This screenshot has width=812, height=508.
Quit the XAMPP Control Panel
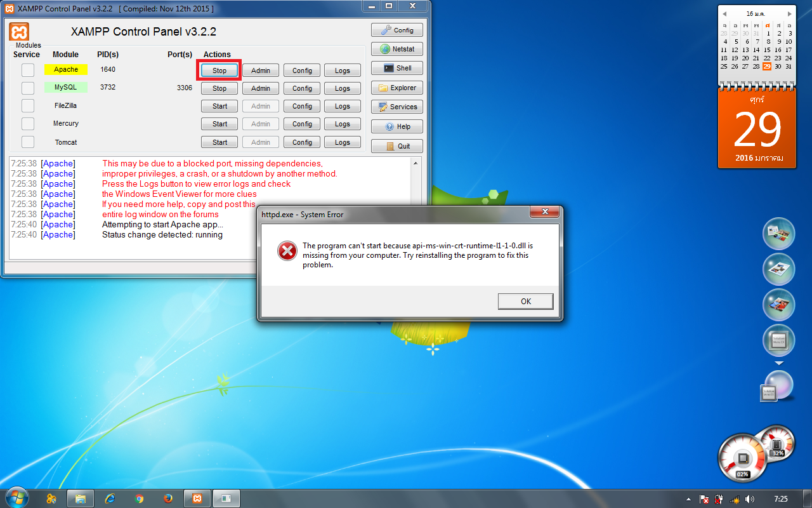(397, 146)
